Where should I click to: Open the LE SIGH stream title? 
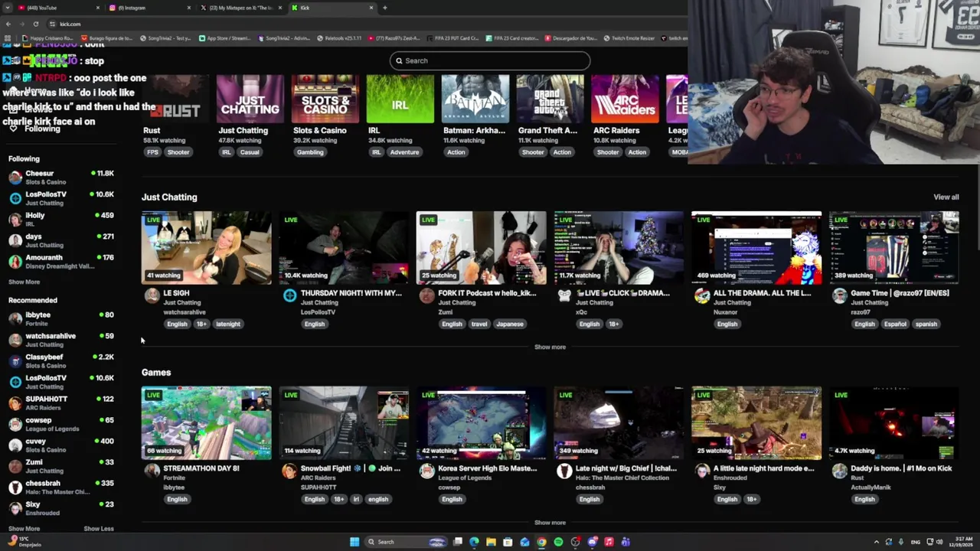tap(176, 293)
